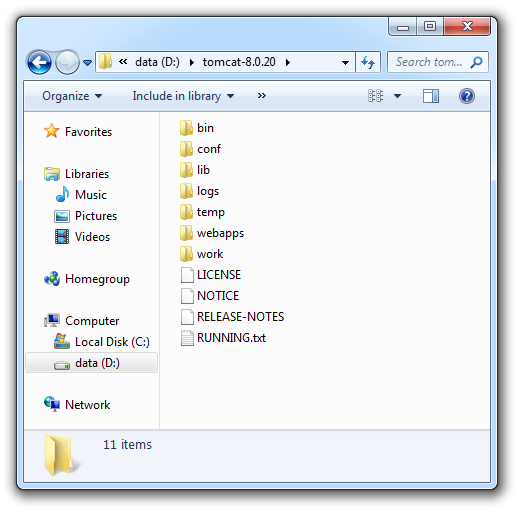The height and width of the screenshot is (507, 515).
Task: Open the Pictures library
Action: (x=96, y=216)
